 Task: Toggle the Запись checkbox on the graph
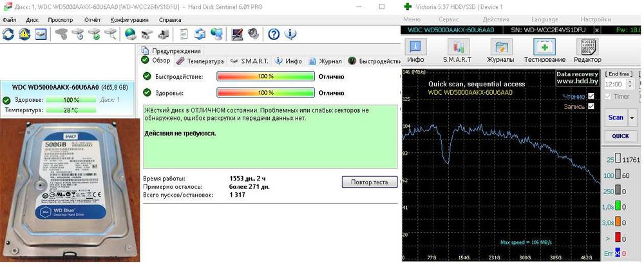(591, 106)
